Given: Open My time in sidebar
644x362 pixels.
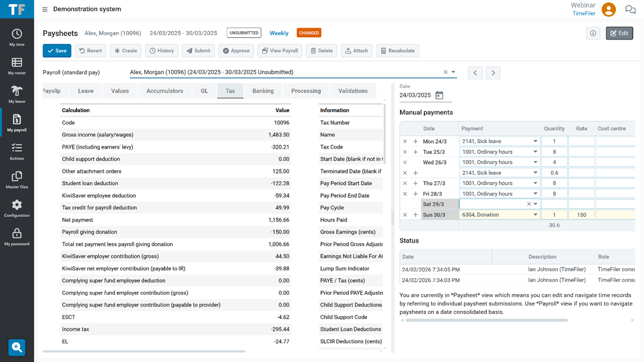Looking at the screenshot, I should [x=17, y=37].
